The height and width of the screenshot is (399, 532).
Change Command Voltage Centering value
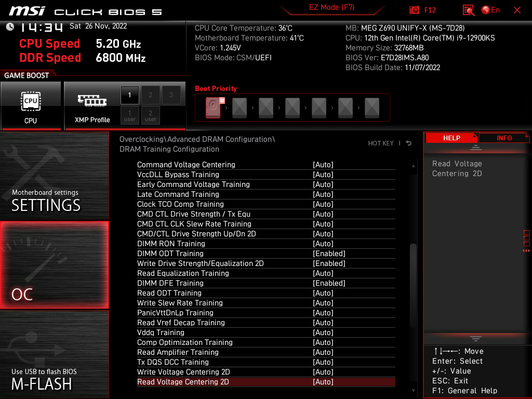tap(323, 165)
